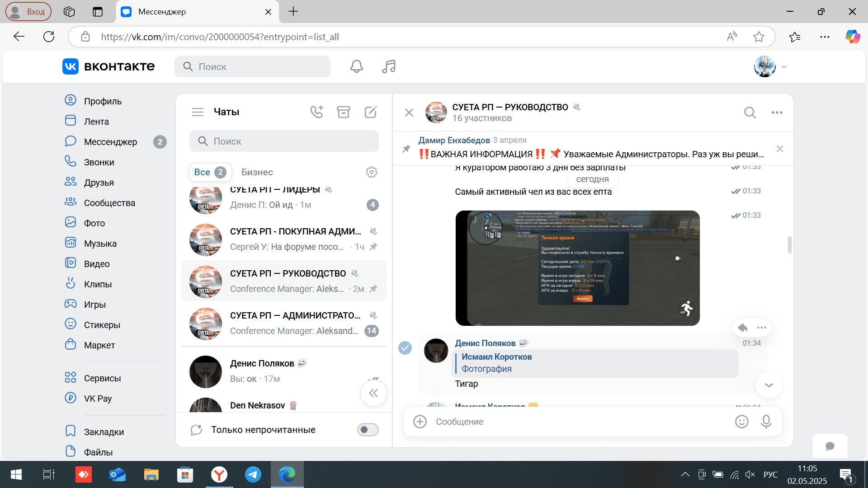The image size is (868, 488).
Task: Add page to browser favorites star
Action: [x=759, y=37]
